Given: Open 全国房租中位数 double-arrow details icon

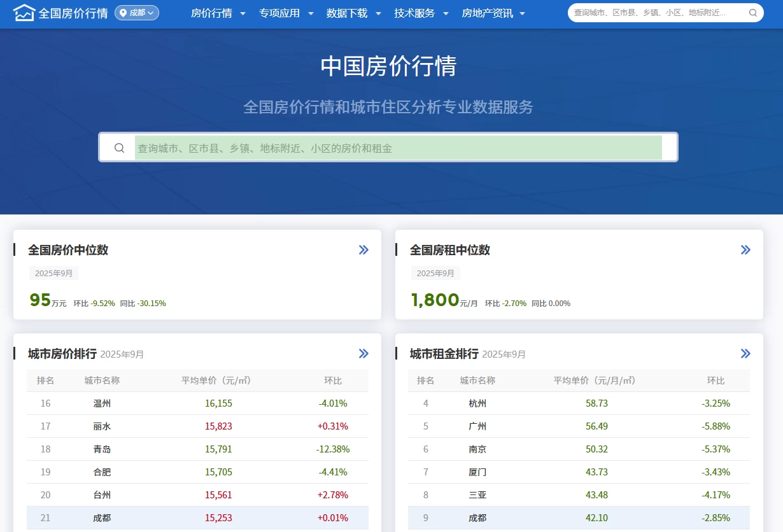Looking at the screenshot, I should coord(745,250).
